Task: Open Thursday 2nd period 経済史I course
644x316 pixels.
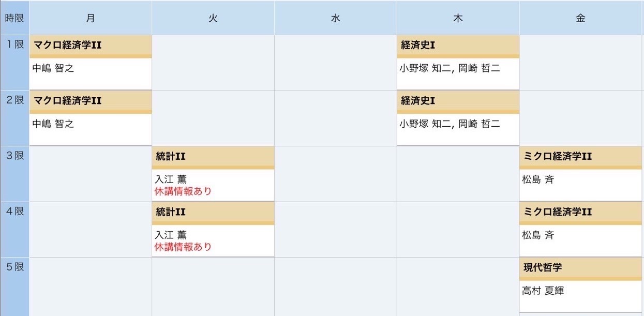Action: pyautogui.click(x=417, y=101)
